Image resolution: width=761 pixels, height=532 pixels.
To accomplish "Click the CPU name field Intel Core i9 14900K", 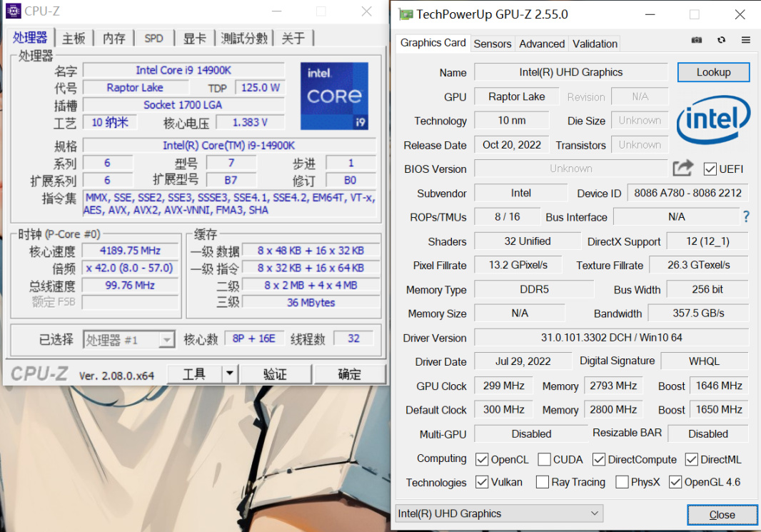I will [183, 71].
